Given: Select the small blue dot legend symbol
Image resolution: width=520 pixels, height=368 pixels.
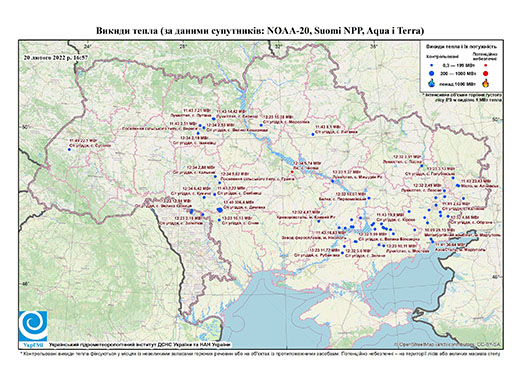Looking at the screenshot, I should click(x=432, y=66).
